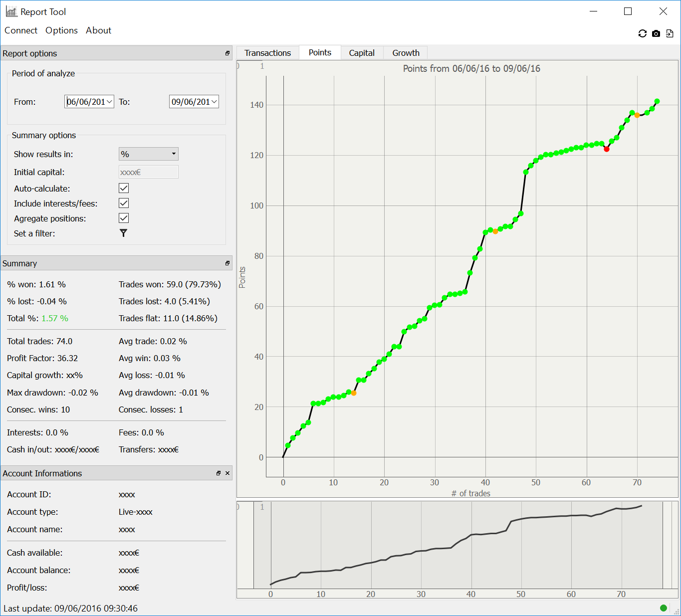Toggle Include interests/fees checkbox
The height and width of the screenshot is (616, 681).
click(x=124, y=203)
